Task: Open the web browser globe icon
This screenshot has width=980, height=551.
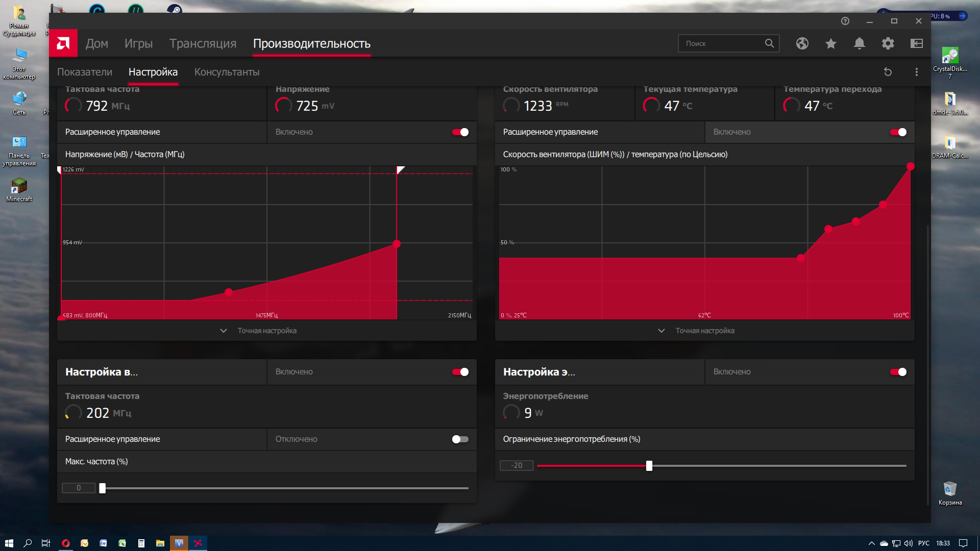Action: click(x=802, y=43)
